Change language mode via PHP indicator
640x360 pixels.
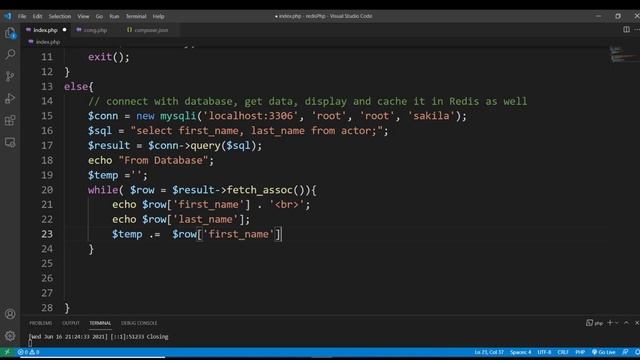pyautogui.click(x=580, y=352)
